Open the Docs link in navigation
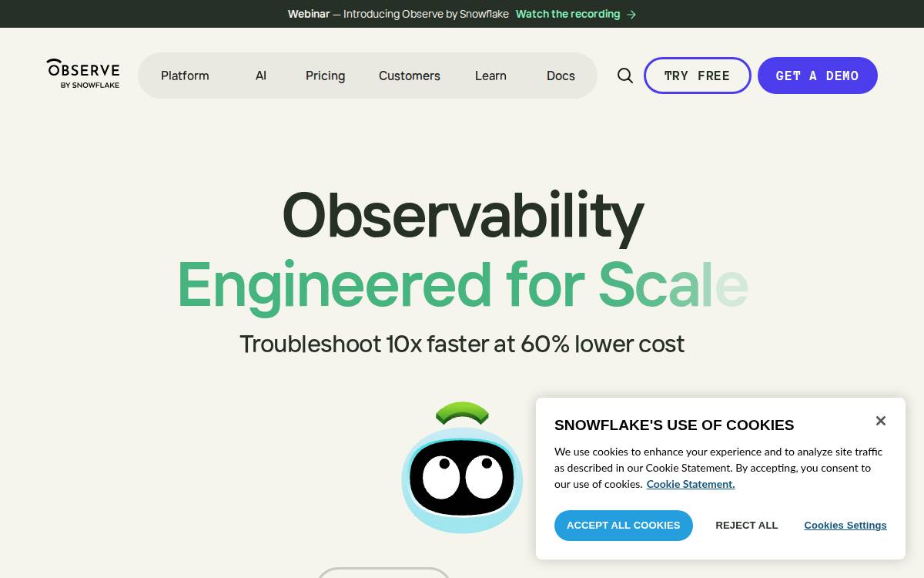924x578 pixels. coord(561,76)
